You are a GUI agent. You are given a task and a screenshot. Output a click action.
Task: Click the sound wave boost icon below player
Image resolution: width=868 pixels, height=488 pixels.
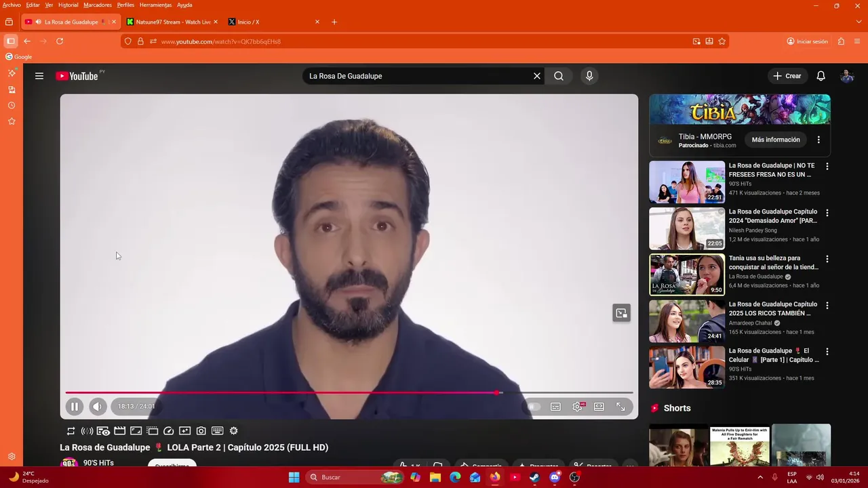point(87,431)
